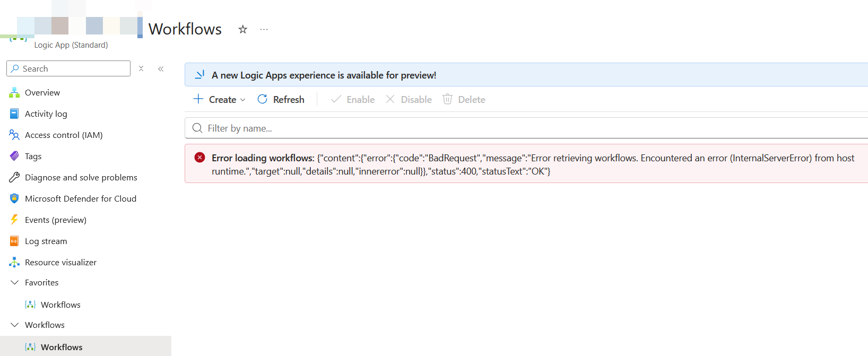Click the Workflows icon under Favorites
The width and height of the screenshot is (868, 356).
[30, 305]
